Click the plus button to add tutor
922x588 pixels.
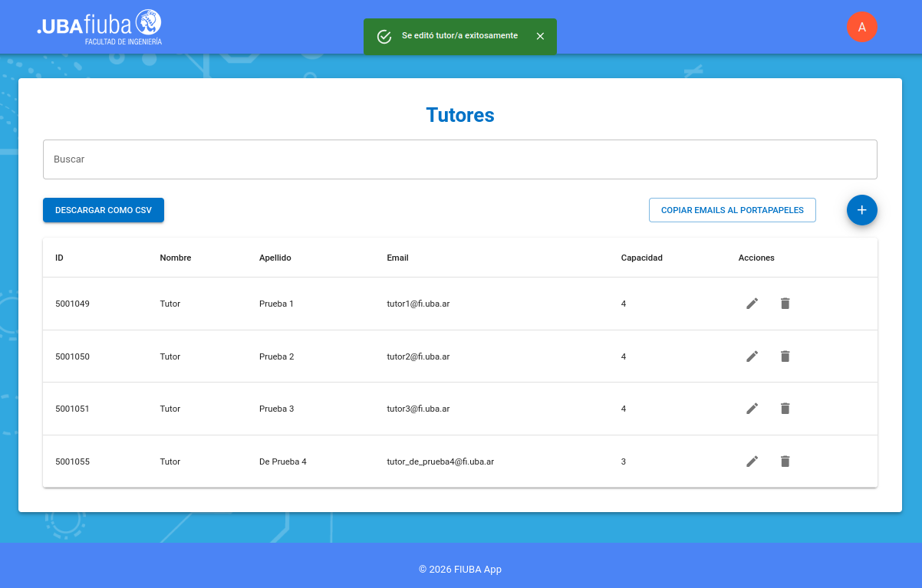pos(861,210)
